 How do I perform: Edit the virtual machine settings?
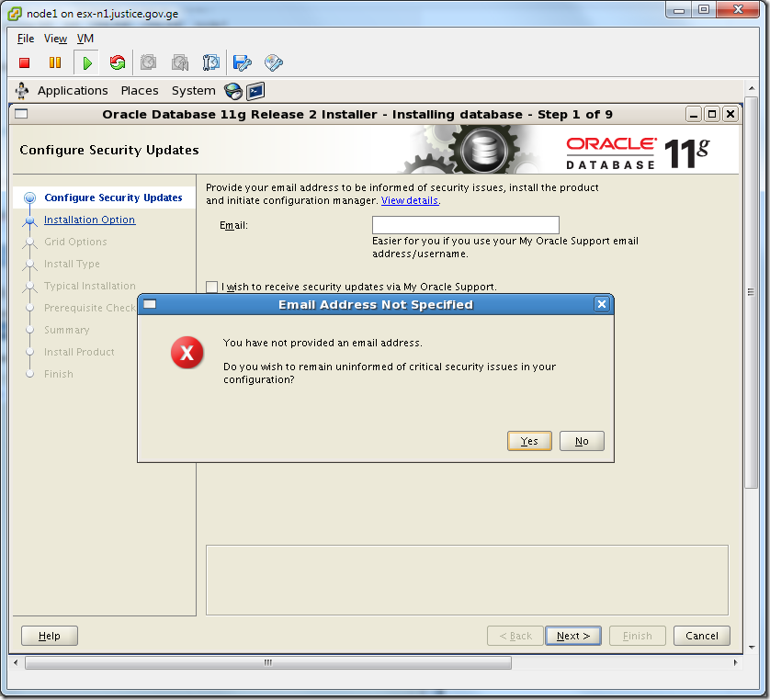[x=241, y=62]
